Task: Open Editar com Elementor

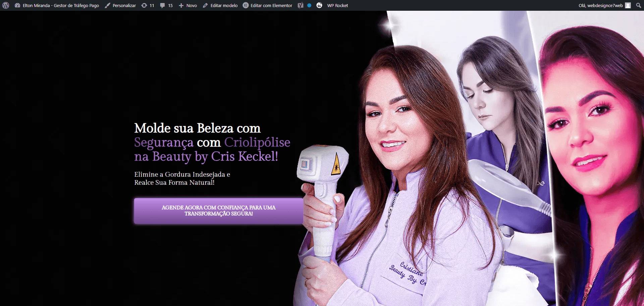Action: (267, 5)
